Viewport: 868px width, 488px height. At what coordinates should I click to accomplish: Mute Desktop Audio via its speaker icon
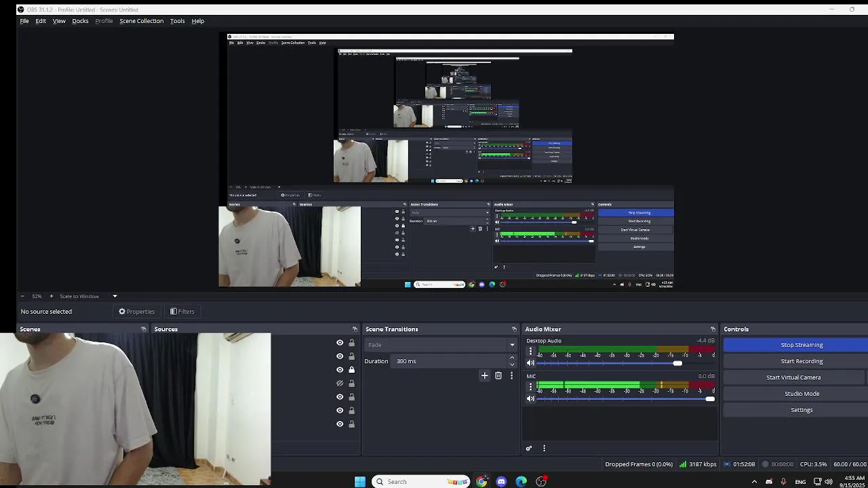530,363
